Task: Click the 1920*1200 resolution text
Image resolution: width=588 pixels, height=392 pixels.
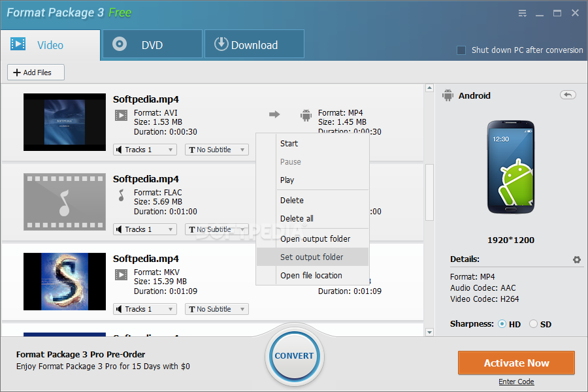Action: tap(511, 240)
